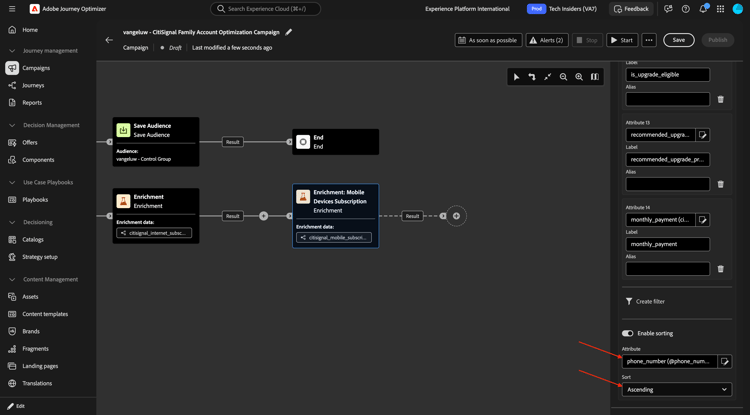The width and height of the screenshot is (750, 415).
Task: Click the undo-style arrow canvas tool
Action: [532, 77]
